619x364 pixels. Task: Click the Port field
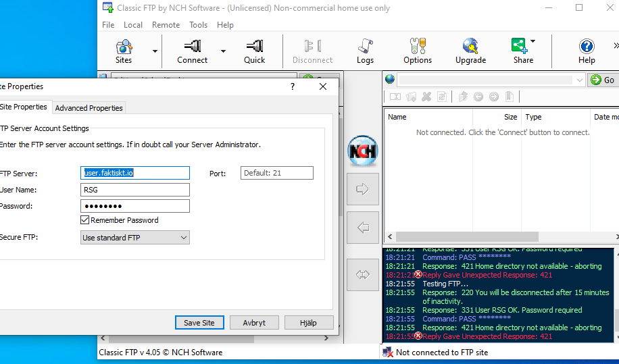tap(277, 173)
